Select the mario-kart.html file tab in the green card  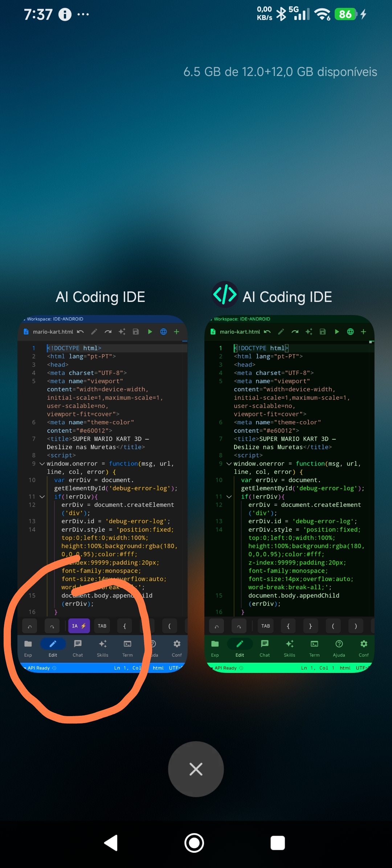pos(235,332)
